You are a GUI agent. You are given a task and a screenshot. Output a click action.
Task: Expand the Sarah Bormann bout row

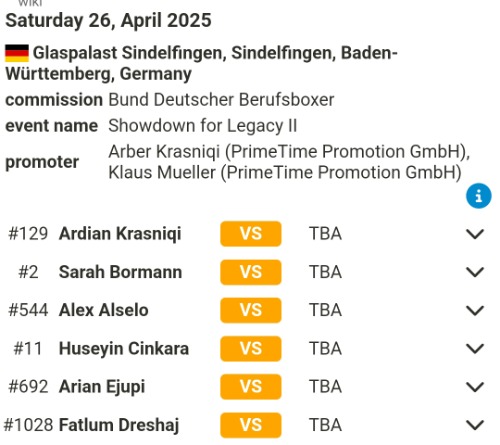[x=475, y=272]
